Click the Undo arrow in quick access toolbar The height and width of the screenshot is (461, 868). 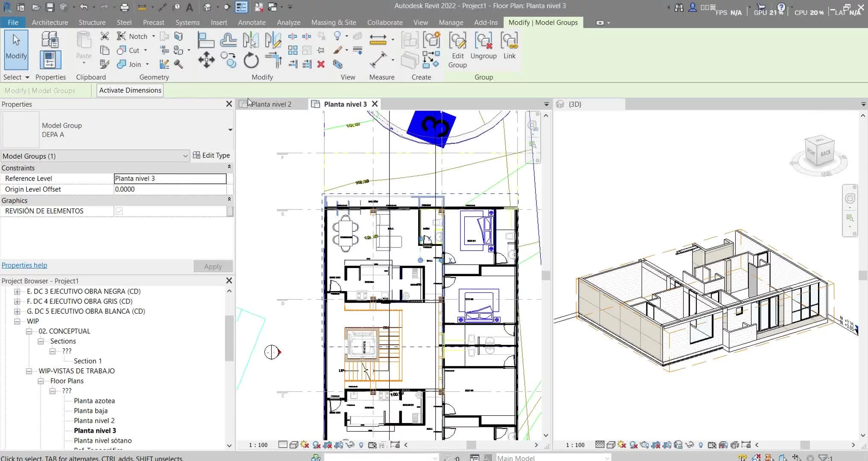coord(84,7)
